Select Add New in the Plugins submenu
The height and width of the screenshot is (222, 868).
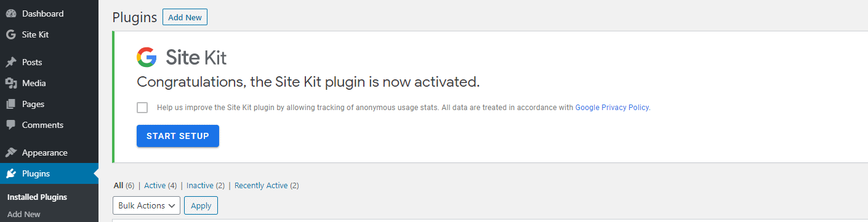(24, 215)
